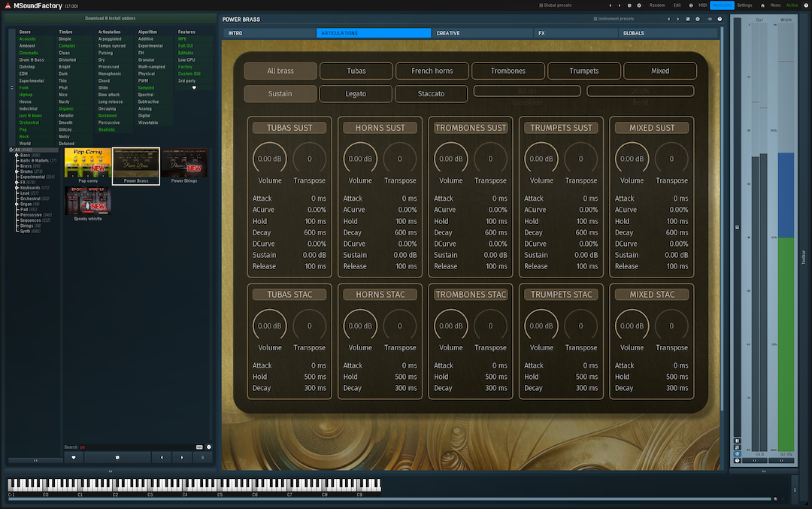Screen dimensions: 812x509
Task: Switch to the Creative tab
Action: pyautogui.click(x=448, y=33)
